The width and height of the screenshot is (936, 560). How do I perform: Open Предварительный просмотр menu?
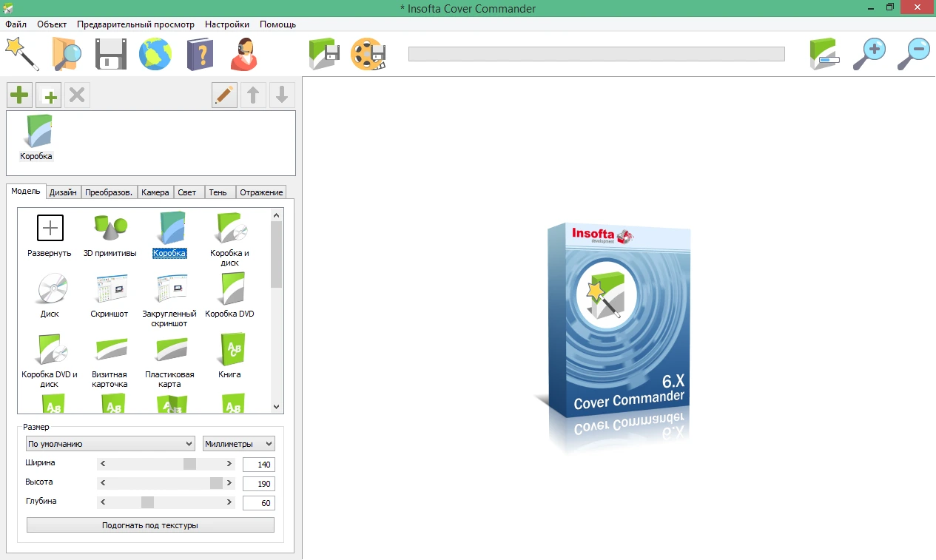click(x=136, y=24)
